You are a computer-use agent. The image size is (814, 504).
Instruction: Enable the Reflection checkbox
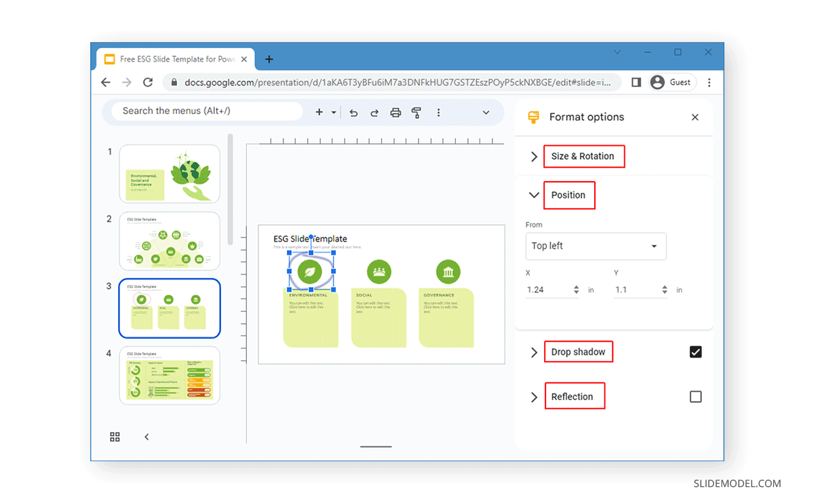click(x=695, y=396)
